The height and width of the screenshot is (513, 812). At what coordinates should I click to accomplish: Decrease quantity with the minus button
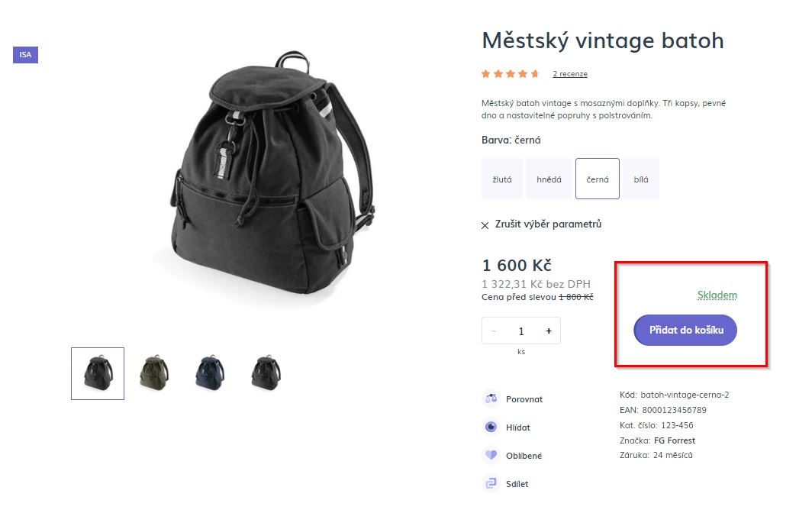[x=494, y=331]
